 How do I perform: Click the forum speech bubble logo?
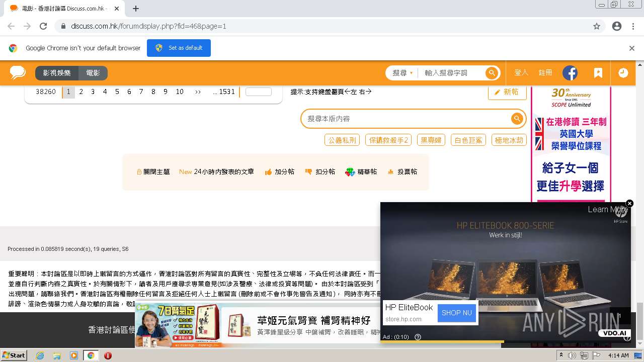[18, 72]
